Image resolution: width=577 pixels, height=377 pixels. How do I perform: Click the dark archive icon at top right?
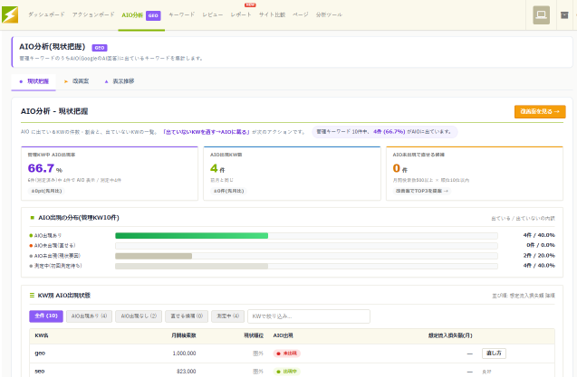click(x=564, y=15)
